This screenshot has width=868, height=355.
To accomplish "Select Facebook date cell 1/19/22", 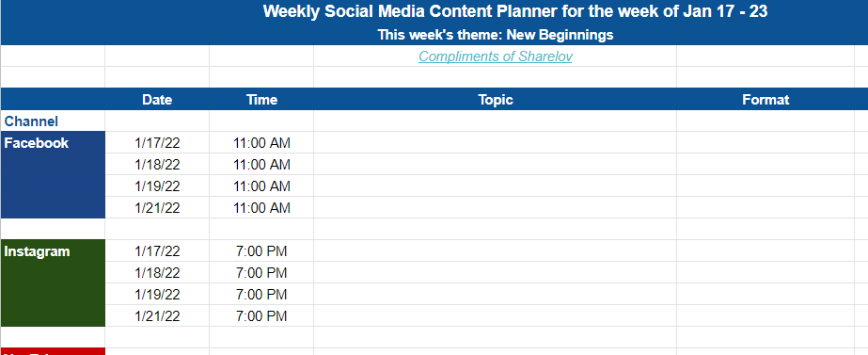I will tap(157, 186).
